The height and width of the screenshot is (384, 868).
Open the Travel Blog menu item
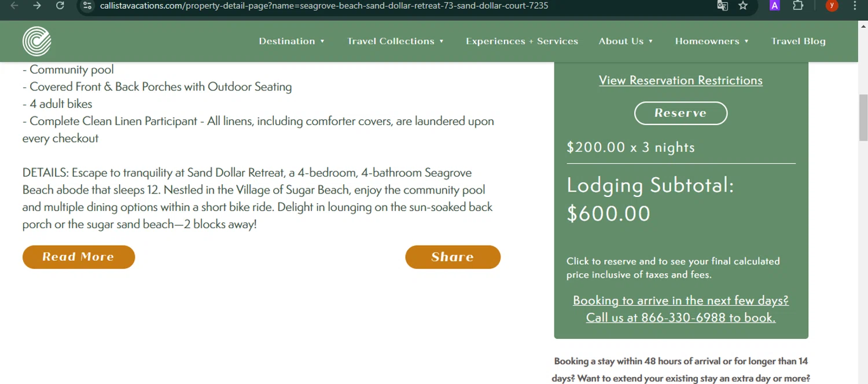pos(799,41)
